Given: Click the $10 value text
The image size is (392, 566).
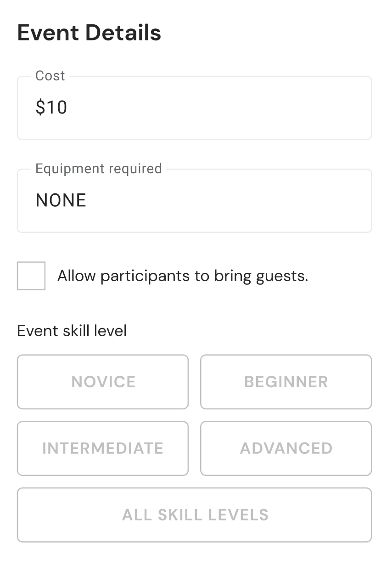Looking at the screenshot, I should [51, 108].
